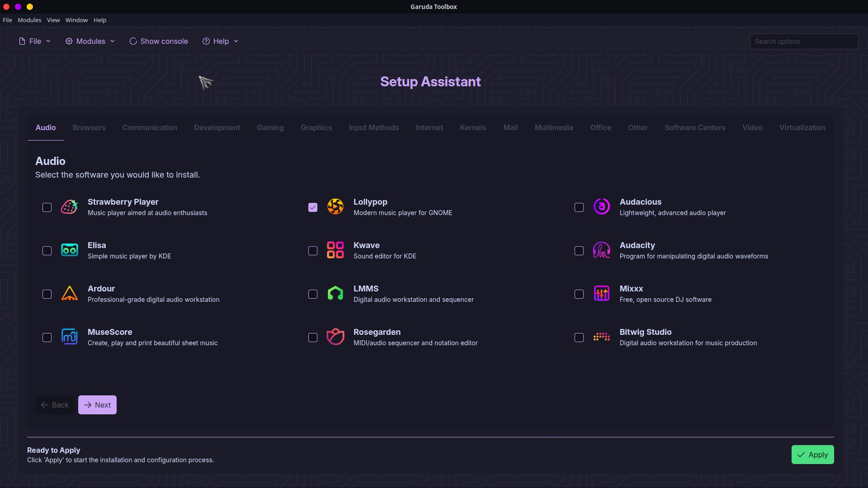Select the Graphics tab
This screenshot has width=868, height=488.
316,128
